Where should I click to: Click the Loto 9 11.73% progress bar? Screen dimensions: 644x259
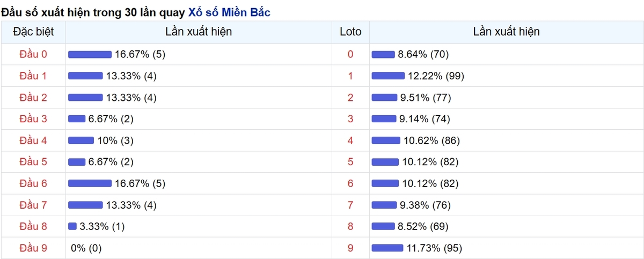point(387,248)
